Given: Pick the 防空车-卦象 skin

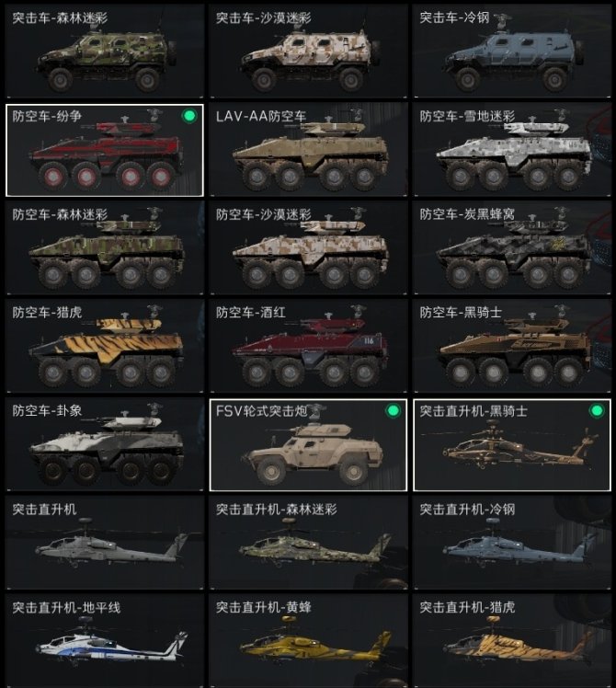Looking at the screenshot, I should click(105, 444).
